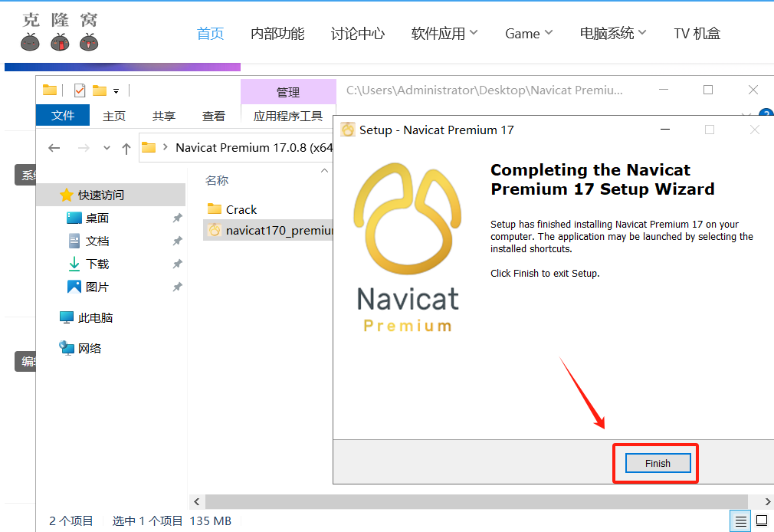Image resolution: width=774 pixels, height=532 pixels.
Task: Select 快速访问 in navigation pane
Action: (x=111, y=195)
